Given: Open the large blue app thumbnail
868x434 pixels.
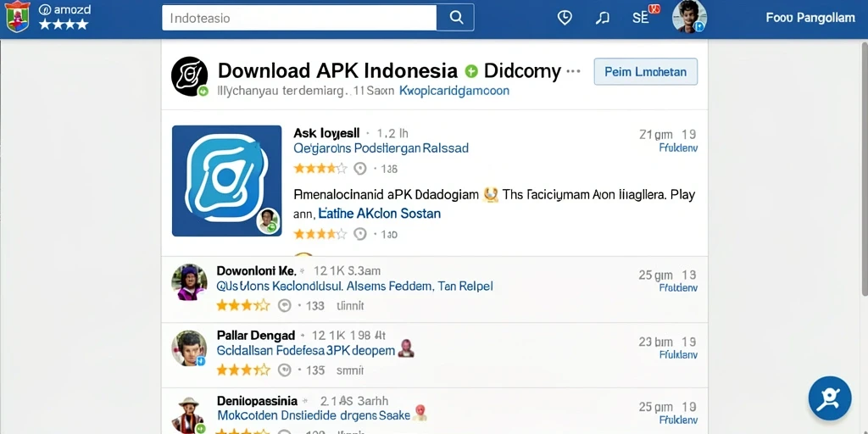Looking at the screenshot, I should [x=226, y=181].
